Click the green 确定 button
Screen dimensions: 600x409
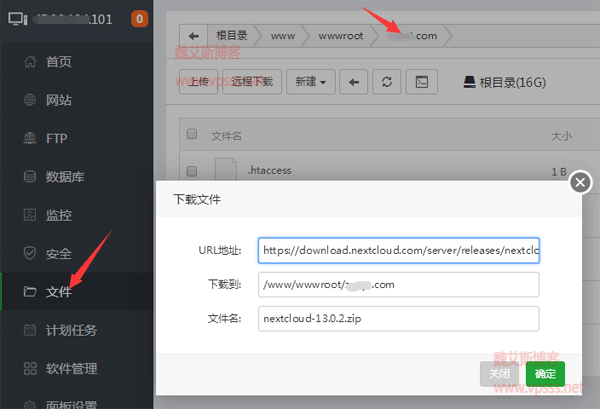(x=545, y=374)
